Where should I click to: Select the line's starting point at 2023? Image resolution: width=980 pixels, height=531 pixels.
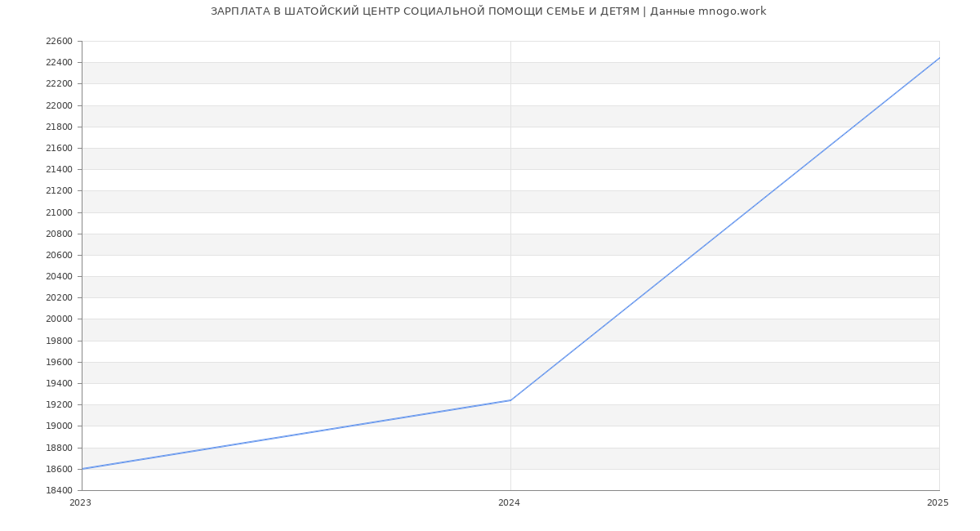coord(82,469)
